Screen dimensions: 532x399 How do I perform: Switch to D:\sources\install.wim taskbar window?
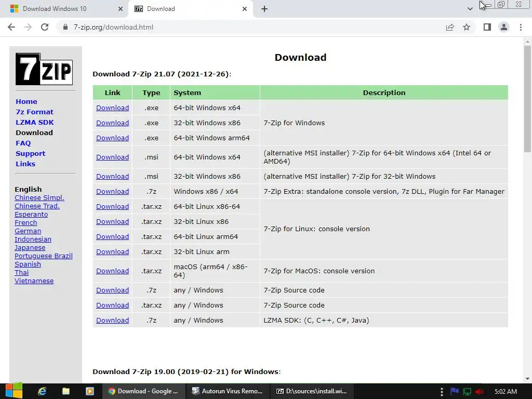click(312, 391)
